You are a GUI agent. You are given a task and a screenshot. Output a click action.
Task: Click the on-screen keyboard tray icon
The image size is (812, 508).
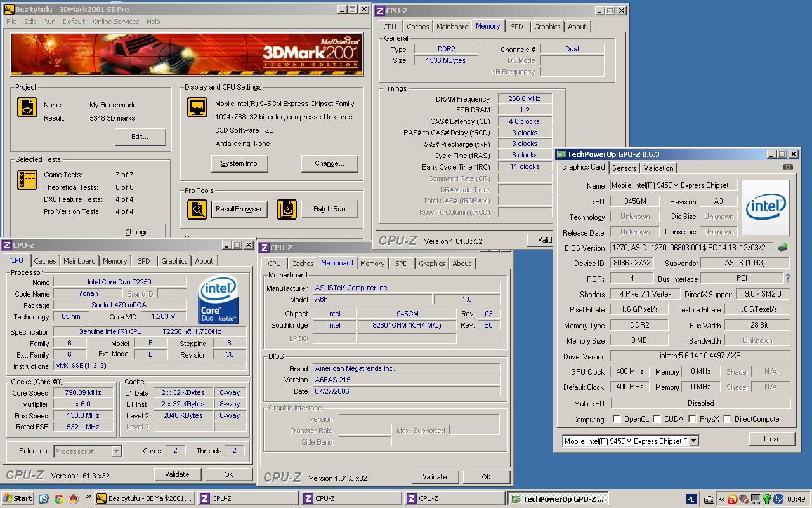[x=709, y=499]
